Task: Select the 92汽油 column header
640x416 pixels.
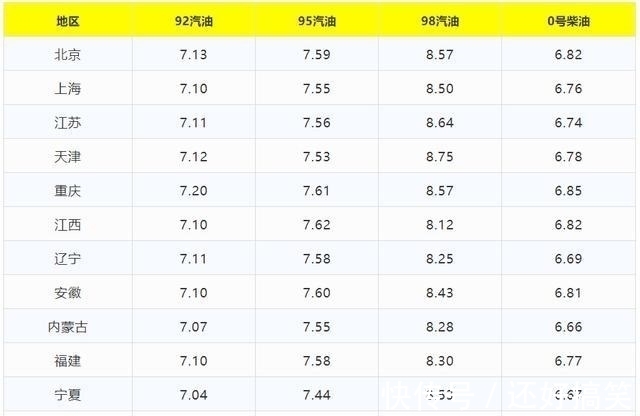Action: tap(194, 21)
